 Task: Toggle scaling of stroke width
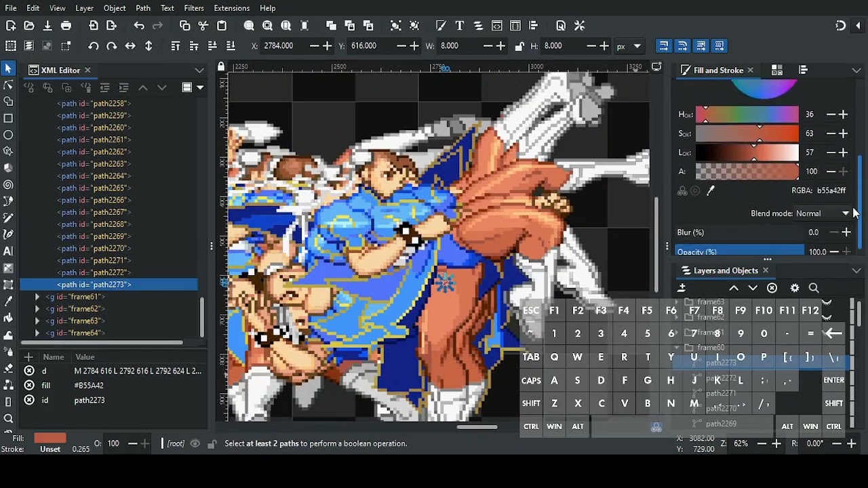(664, 46)
